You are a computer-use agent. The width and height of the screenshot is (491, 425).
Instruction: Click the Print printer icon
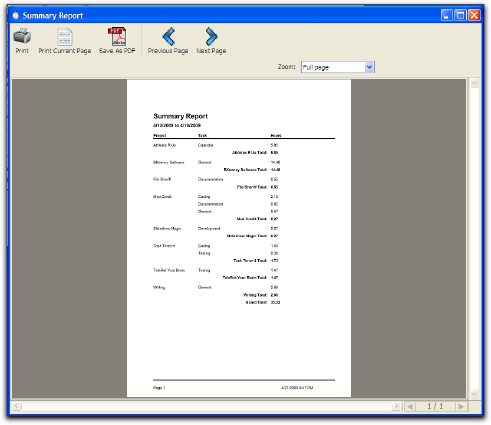22,36
